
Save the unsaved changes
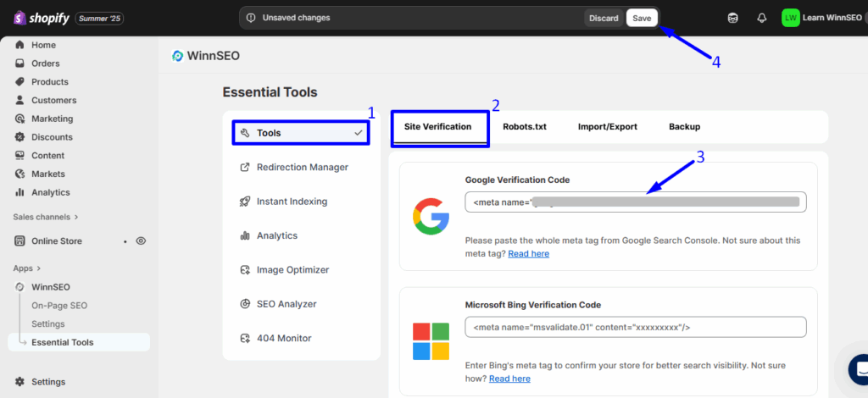pyautogui.click(x=642, y=18)
